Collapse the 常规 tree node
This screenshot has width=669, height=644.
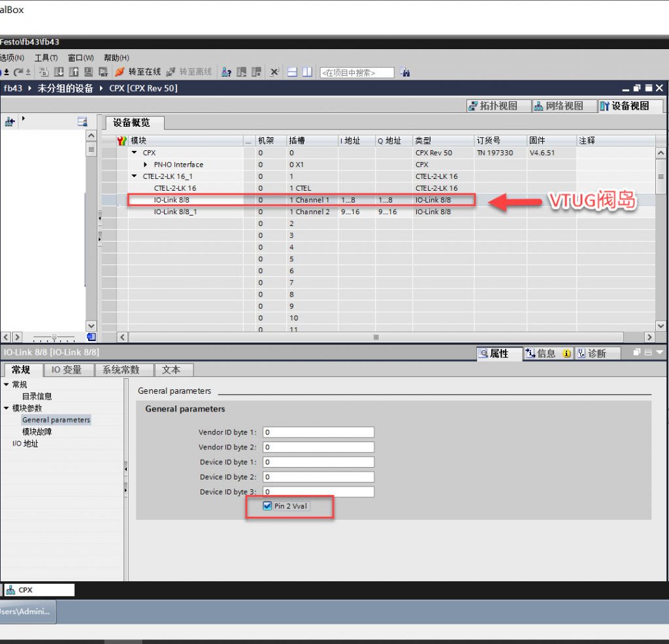[x=7, y=384]
